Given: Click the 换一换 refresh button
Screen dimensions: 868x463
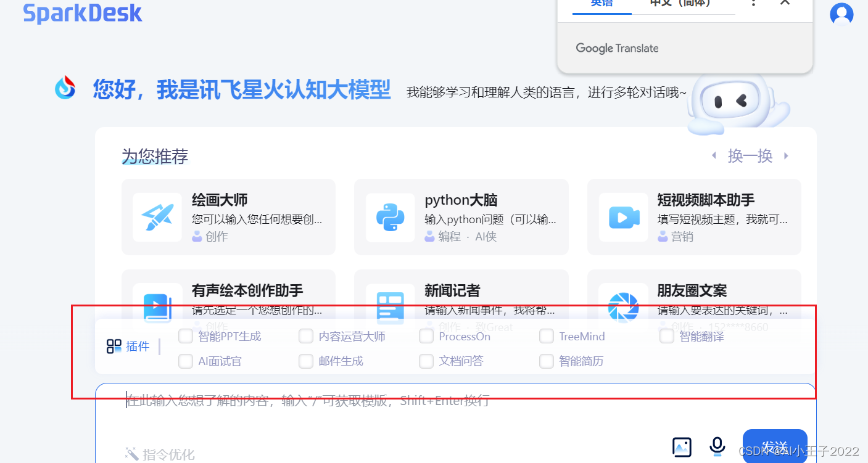Looking at the screenshot, I should click(x=750, y=156).
